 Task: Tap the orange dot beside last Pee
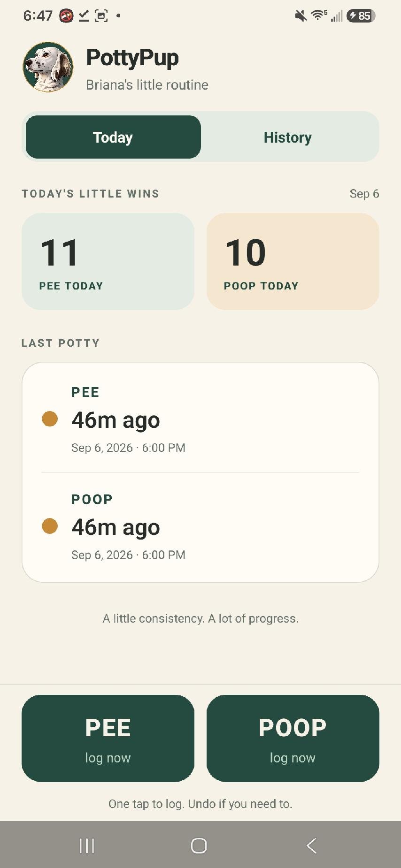coord(50,419)
